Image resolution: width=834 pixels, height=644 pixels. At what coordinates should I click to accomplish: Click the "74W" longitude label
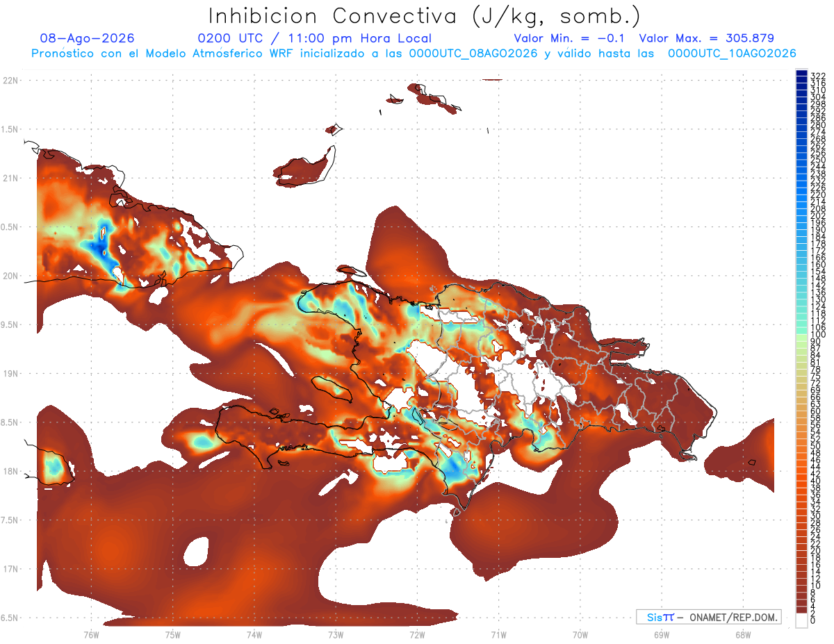click(x=254, y=634)
